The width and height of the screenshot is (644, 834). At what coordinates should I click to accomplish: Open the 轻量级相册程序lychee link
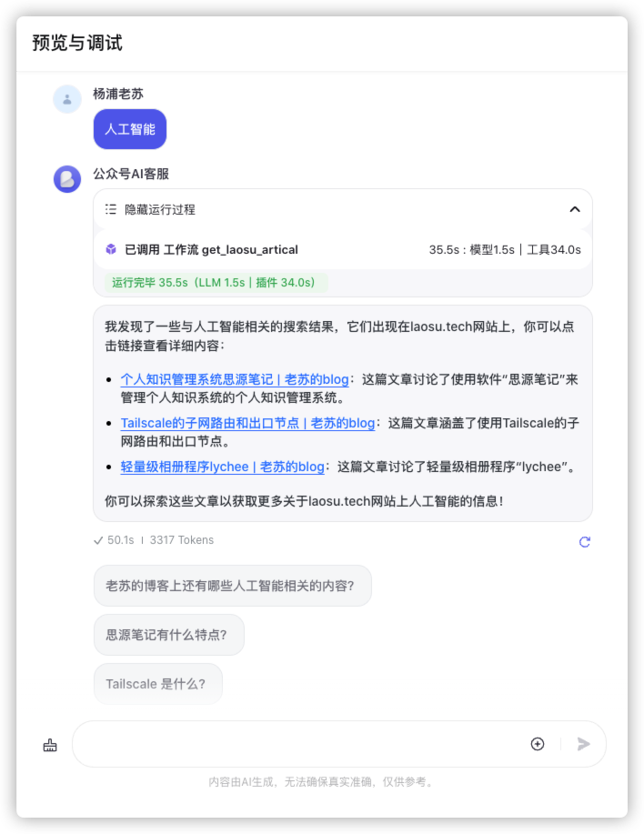coord(222,467)
